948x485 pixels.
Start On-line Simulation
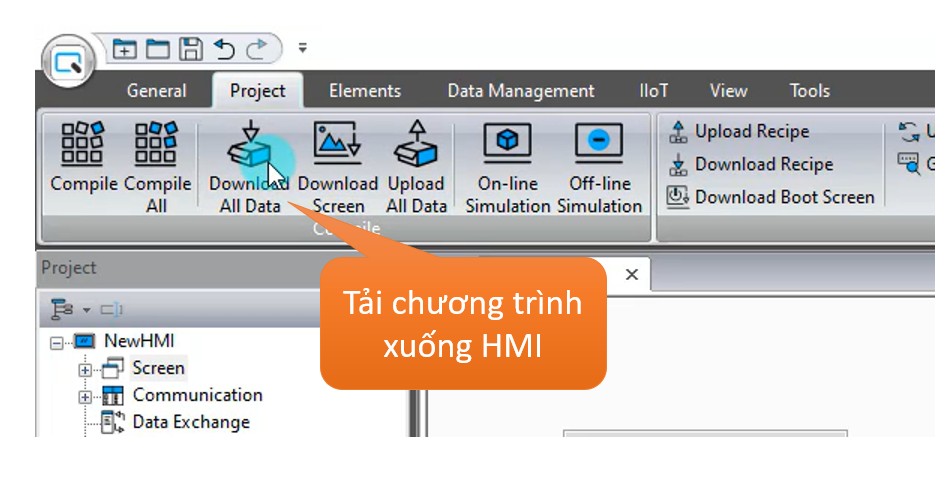[x=507, y=166]
